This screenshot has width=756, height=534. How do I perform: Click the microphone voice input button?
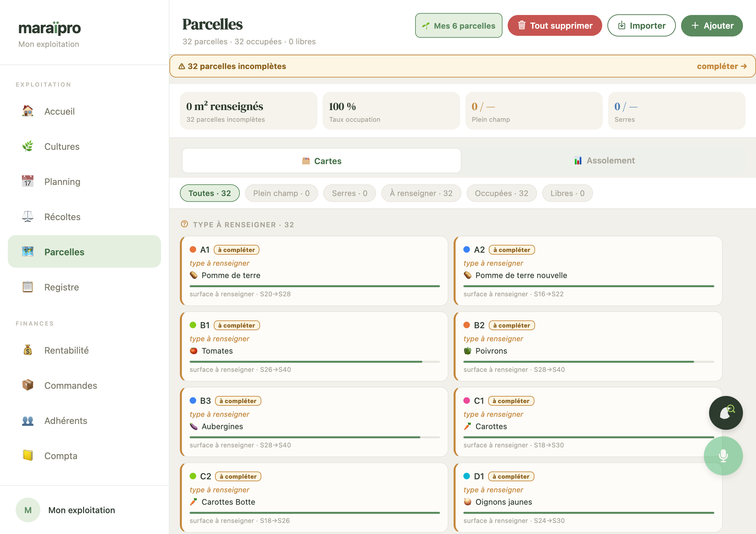(x=723, y=456)
